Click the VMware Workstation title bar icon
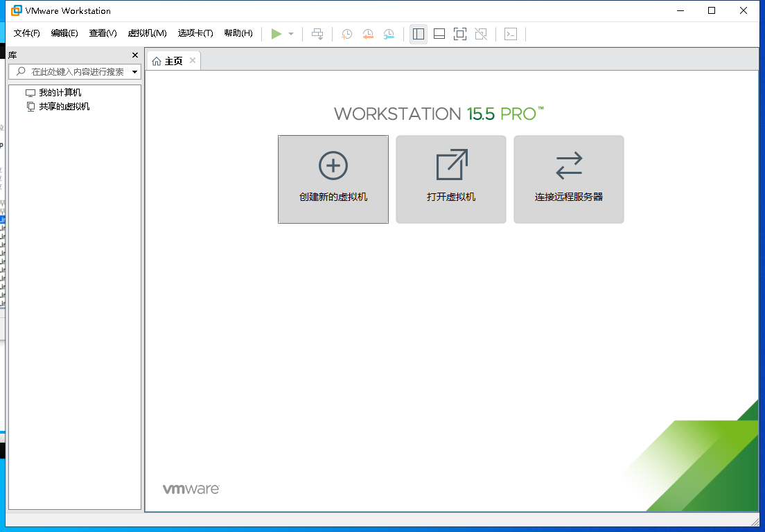The image size is (765, 532). [17, 10]
